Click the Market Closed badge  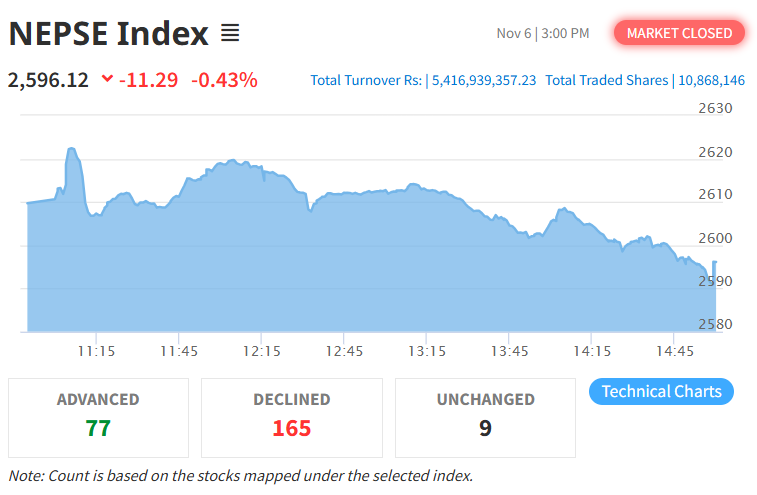click(x=679, y=33)
